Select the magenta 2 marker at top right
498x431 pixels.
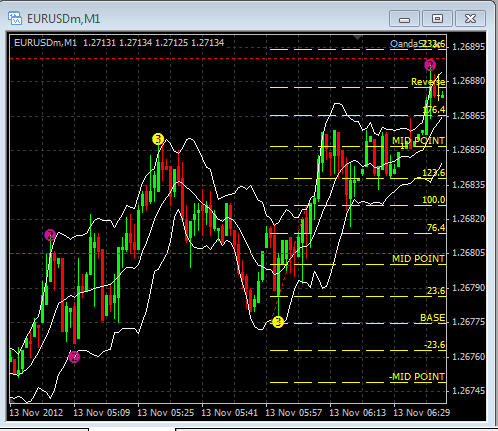point(430,65)
